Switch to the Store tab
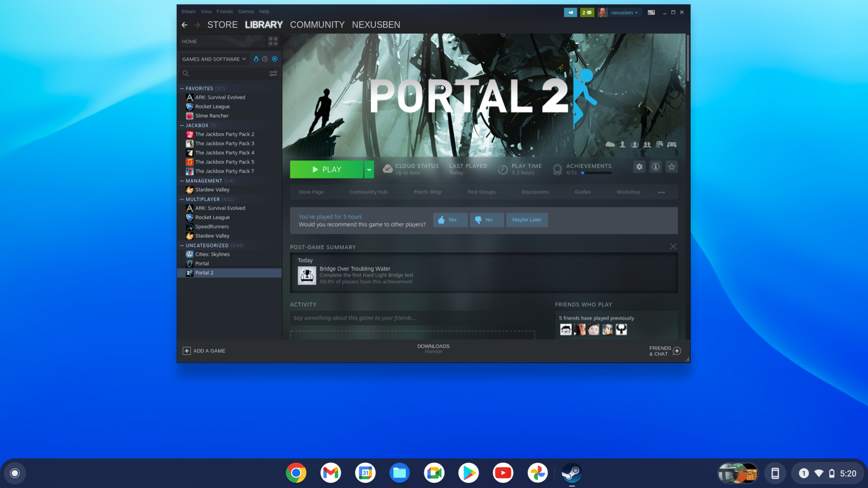Viewport: 868px width, 488px height. [223, 25]
